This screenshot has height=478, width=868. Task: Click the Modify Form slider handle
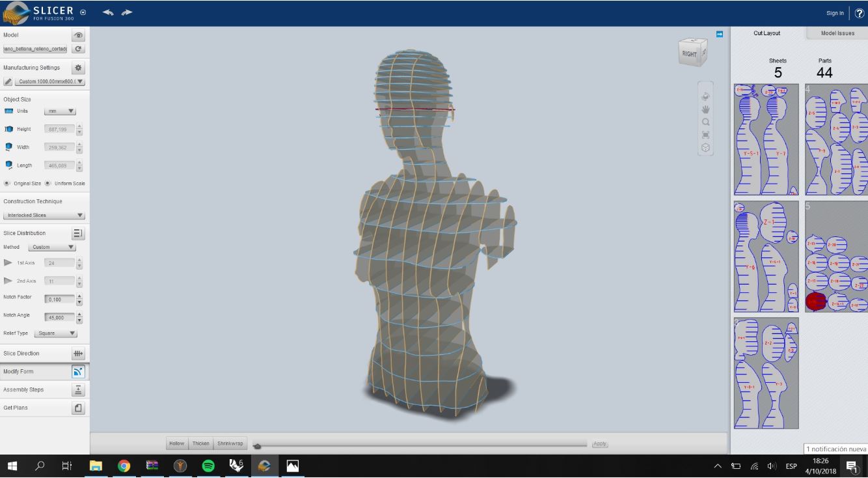click(258, 446)
